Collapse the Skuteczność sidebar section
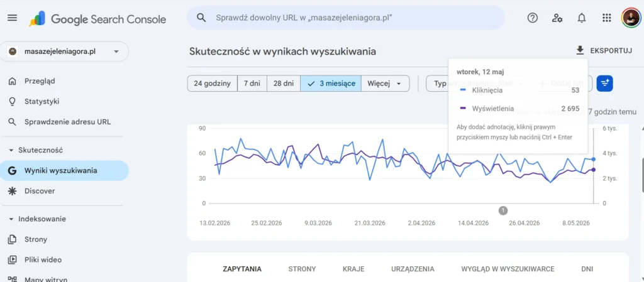 pyautogui.click(x=11, y=151)
